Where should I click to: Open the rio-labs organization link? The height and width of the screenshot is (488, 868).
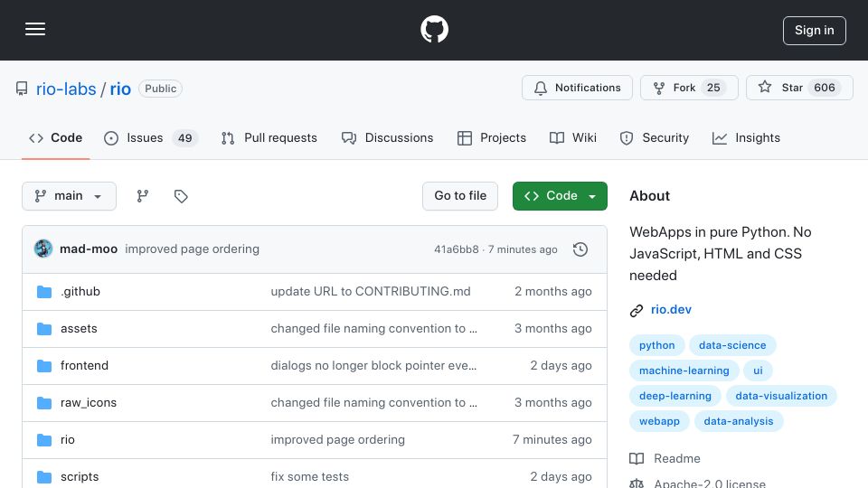coord(66,89)
